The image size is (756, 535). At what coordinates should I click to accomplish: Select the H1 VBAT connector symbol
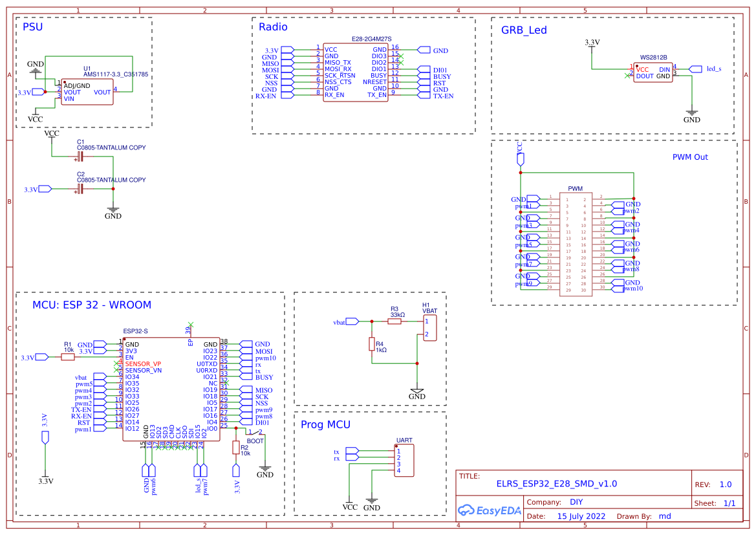[431, 327]
